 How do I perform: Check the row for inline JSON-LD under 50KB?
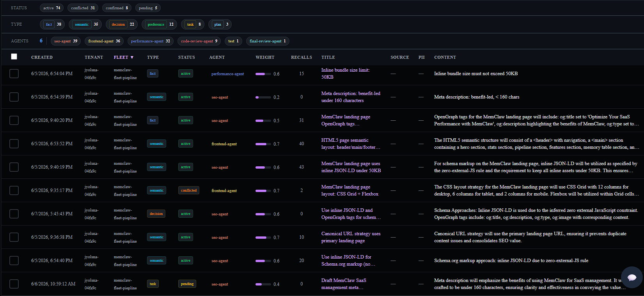[x=14, y=167]
